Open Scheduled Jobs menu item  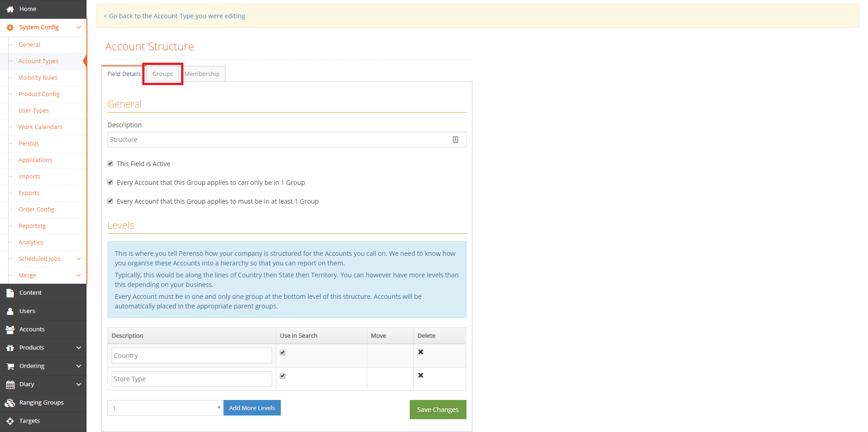coord(39,259)
